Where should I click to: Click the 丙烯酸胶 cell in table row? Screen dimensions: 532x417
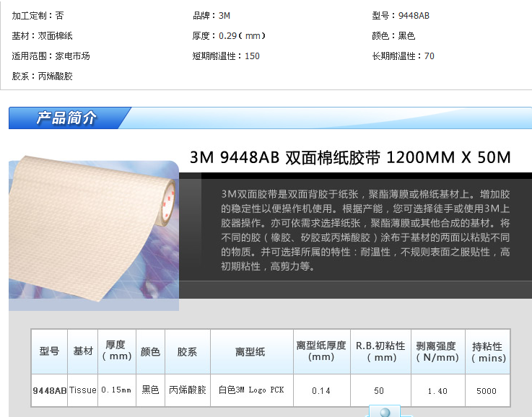[x=187, y=390]
